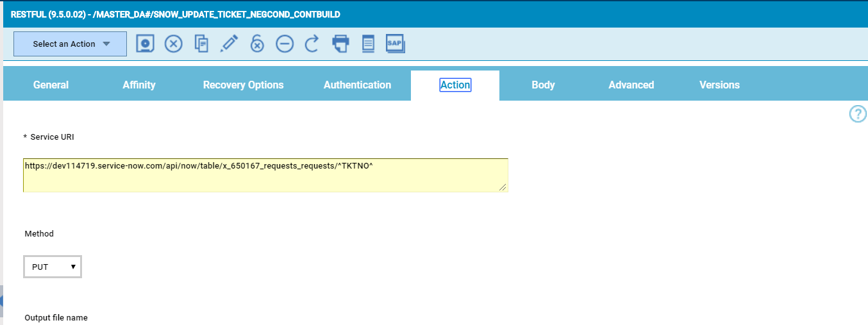Click the Print icon
Image resolution: width=868 pixels, height=325 pixels.
pyautogui.click(x=340, y=44)
